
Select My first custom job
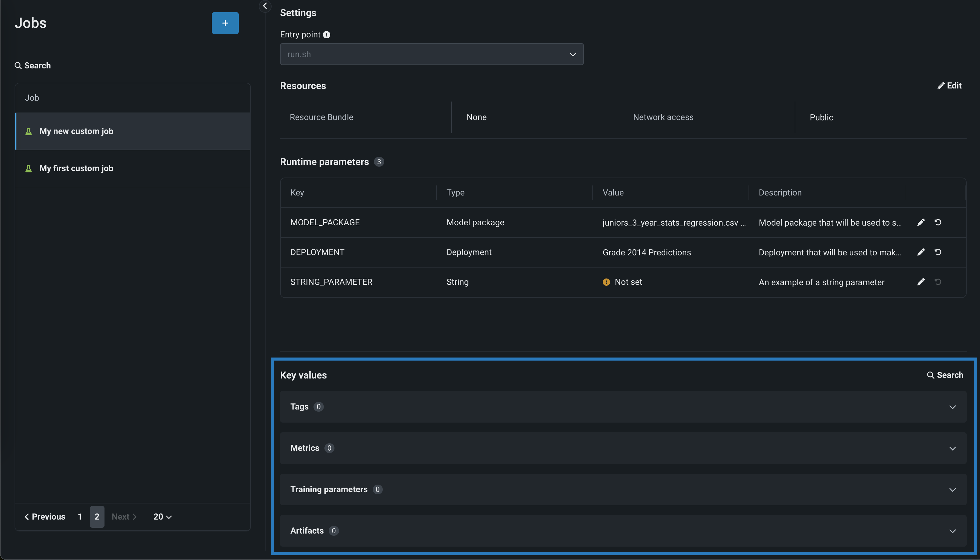point(76,168)
